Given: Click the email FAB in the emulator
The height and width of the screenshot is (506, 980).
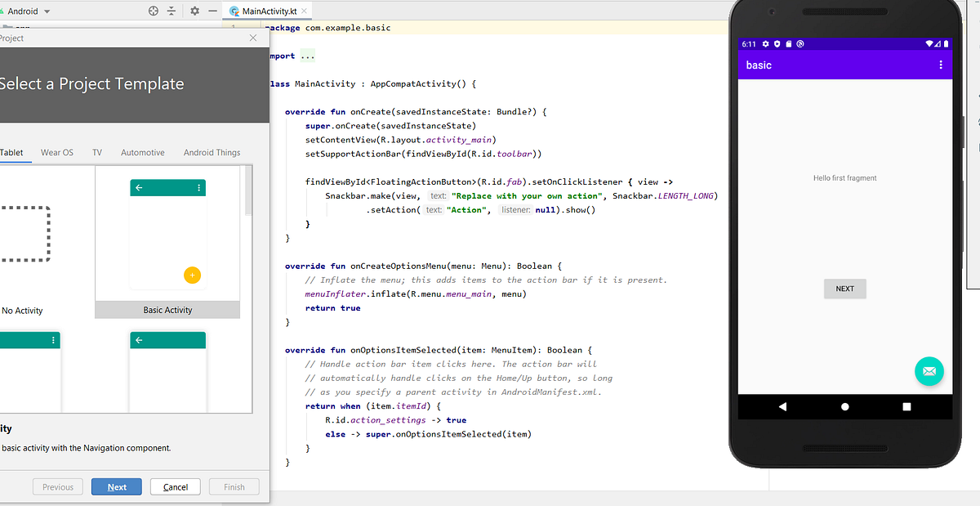Looking at the screenshot, I should 929,371.
